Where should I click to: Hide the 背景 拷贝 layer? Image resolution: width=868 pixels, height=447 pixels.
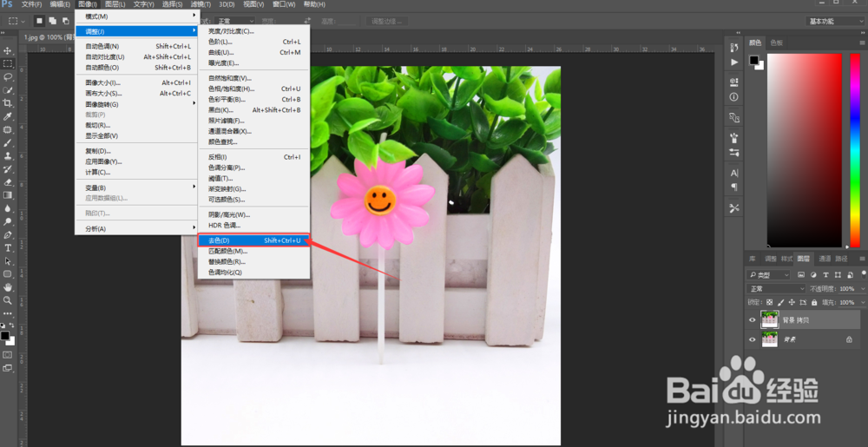[x=752, y=319]
